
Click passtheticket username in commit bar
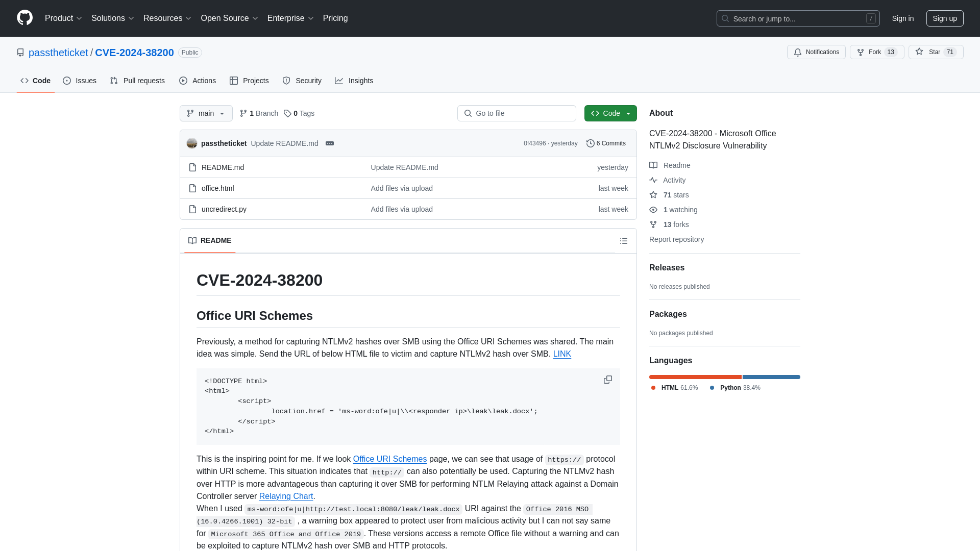pos(224,143)
